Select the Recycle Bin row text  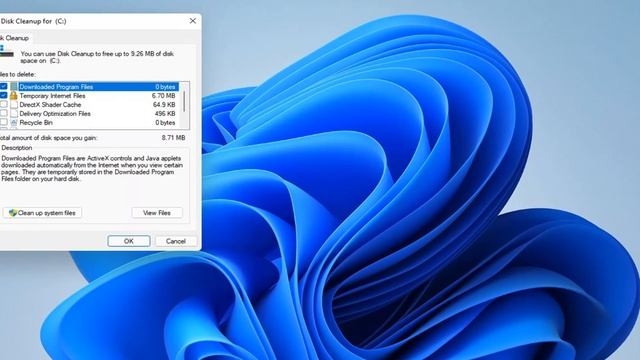[x=36, y=122]
